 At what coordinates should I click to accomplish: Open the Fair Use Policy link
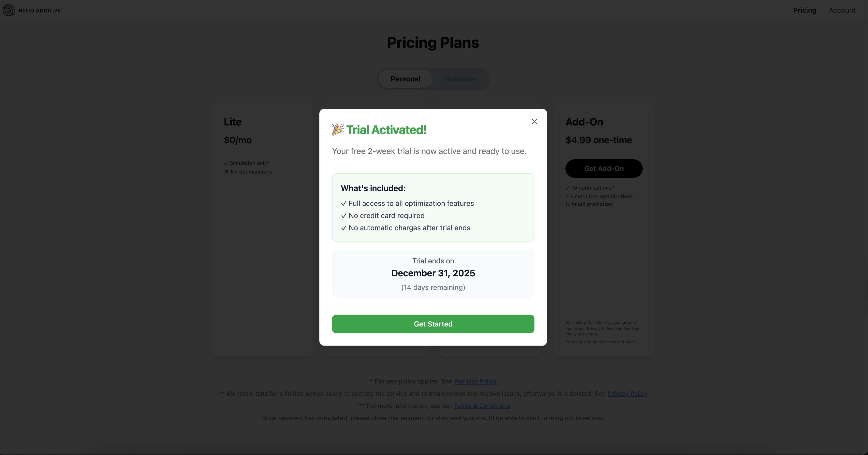475,381
